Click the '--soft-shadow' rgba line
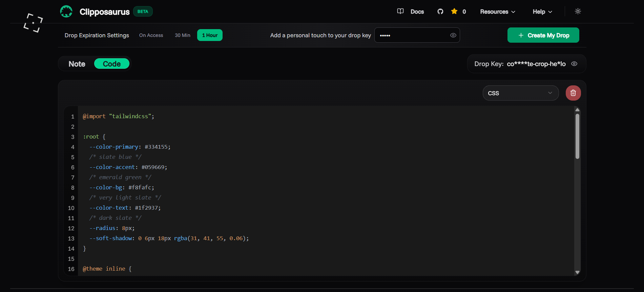644x292 pixels. (x=169, y=238)
